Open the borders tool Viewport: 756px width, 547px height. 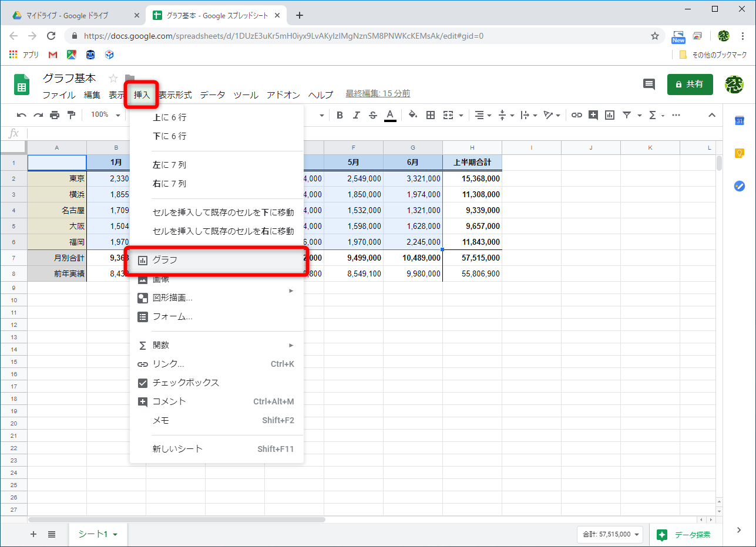431,114
